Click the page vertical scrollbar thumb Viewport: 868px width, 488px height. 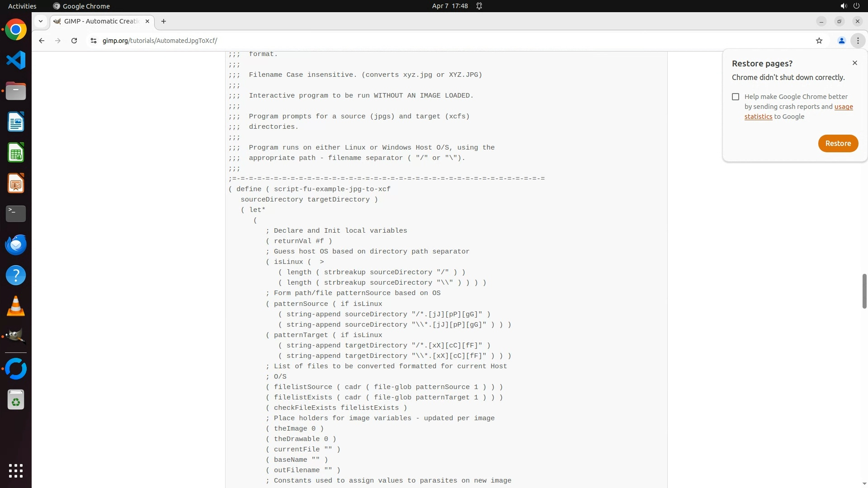pyautogui.click(x=864, y=291)
